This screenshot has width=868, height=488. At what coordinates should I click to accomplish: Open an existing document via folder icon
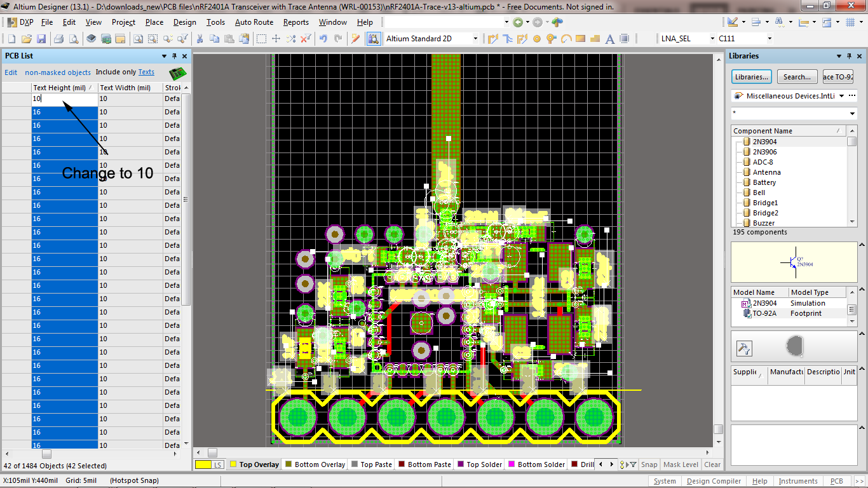[28, 39]
